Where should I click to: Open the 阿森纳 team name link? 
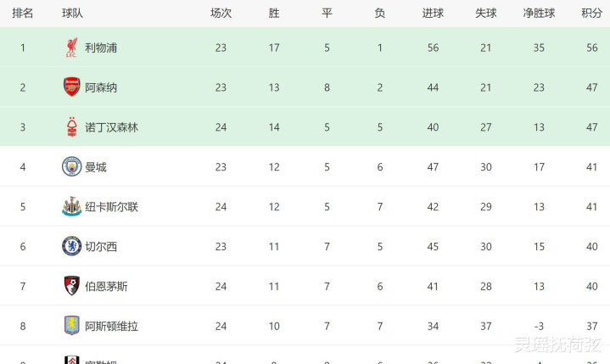(x=101, y=87)
